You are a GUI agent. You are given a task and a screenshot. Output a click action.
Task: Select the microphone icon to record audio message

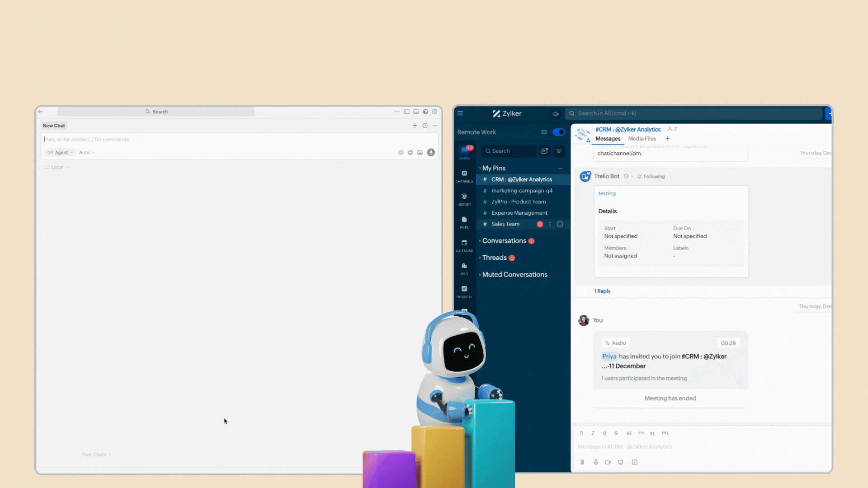tap(595, 462)
